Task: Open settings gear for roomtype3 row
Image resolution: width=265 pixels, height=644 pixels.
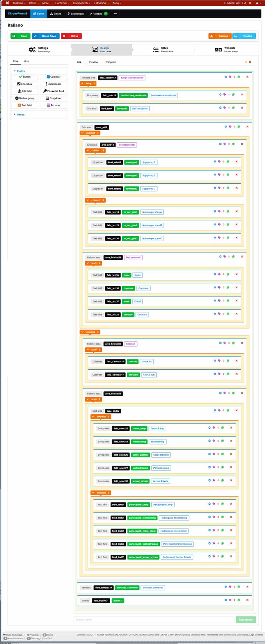Action: click(215, 188)
